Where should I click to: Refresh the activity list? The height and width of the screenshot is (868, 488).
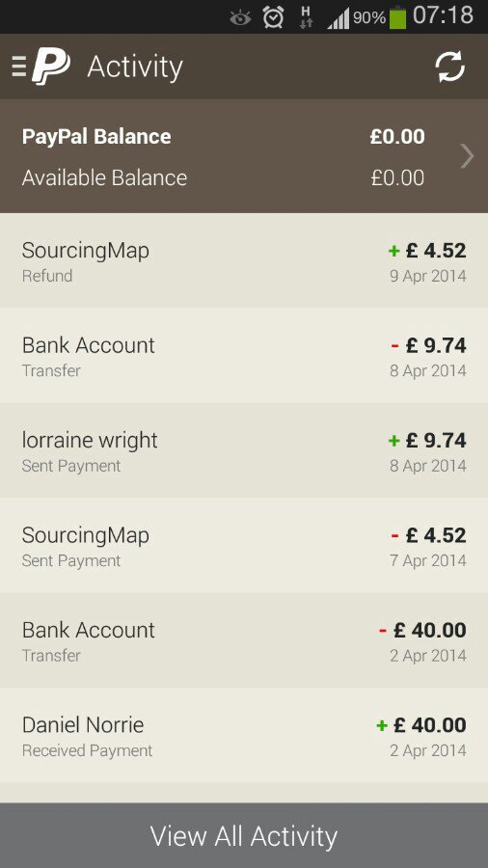[x=449, y=67]
